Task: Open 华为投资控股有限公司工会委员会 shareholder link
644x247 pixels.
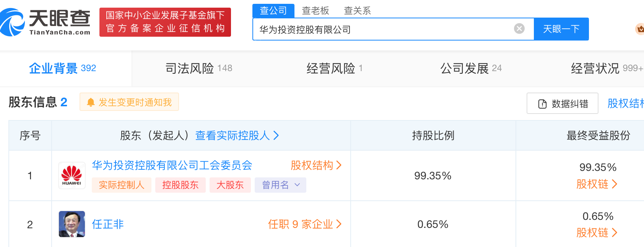Action: click(x=172, y=165)
